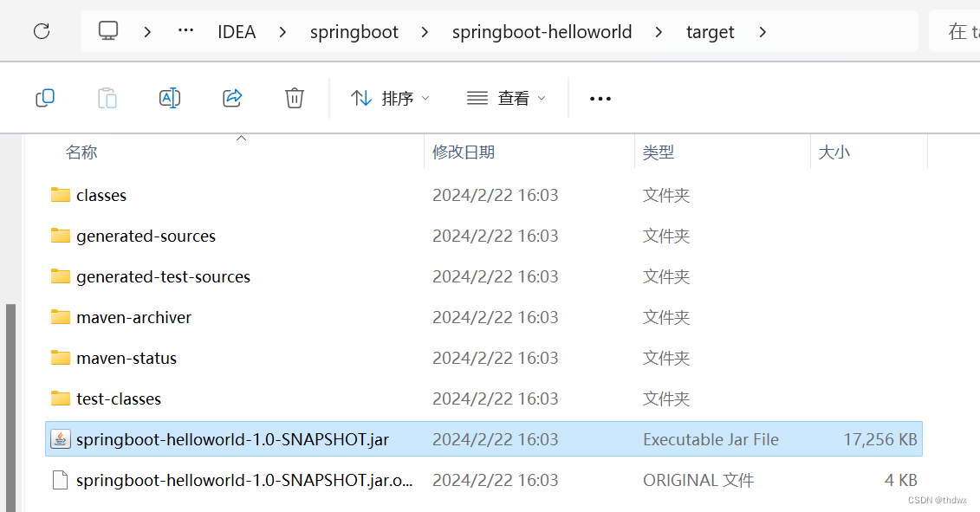Click target in the breadcrumb path
Screen dimensions: 980x512
point(710,32)
